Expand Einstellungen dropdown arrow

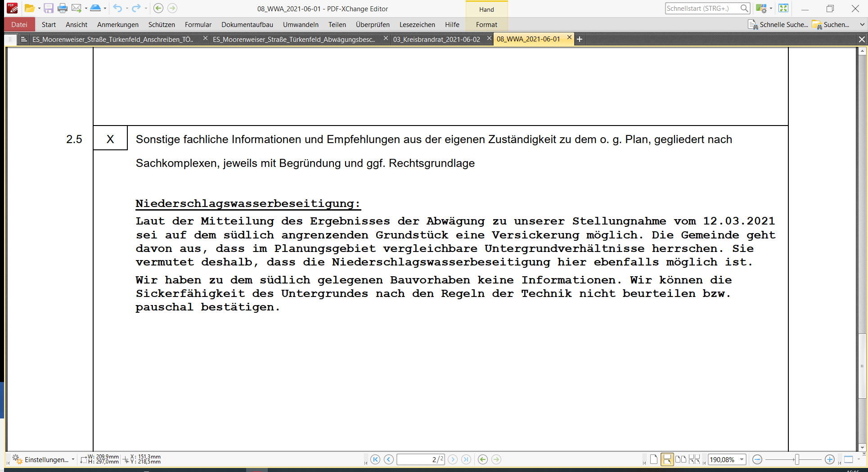(x=73, y=459)
